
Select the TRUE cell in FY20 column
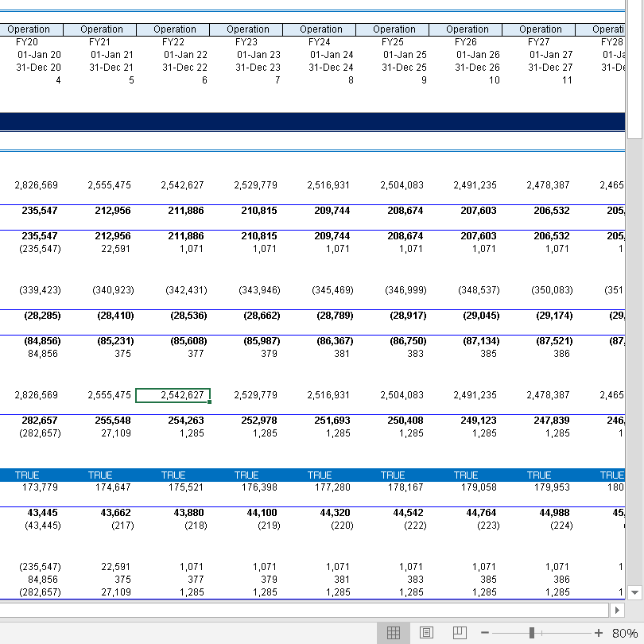[x=27, y=475]
